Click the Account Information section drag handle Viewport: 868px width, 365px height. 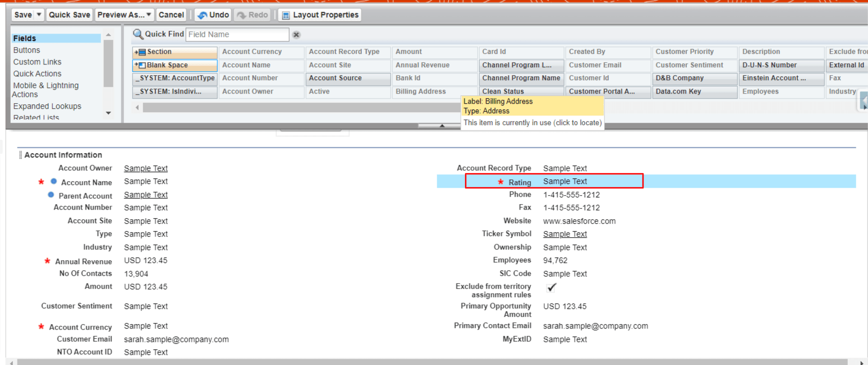click(x=21, y=155)
